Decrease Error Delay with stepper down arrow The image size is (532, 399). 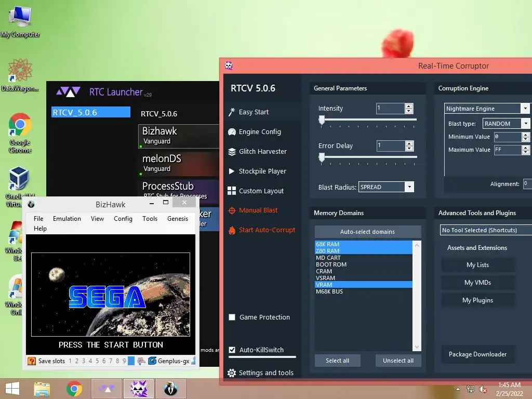409,148
